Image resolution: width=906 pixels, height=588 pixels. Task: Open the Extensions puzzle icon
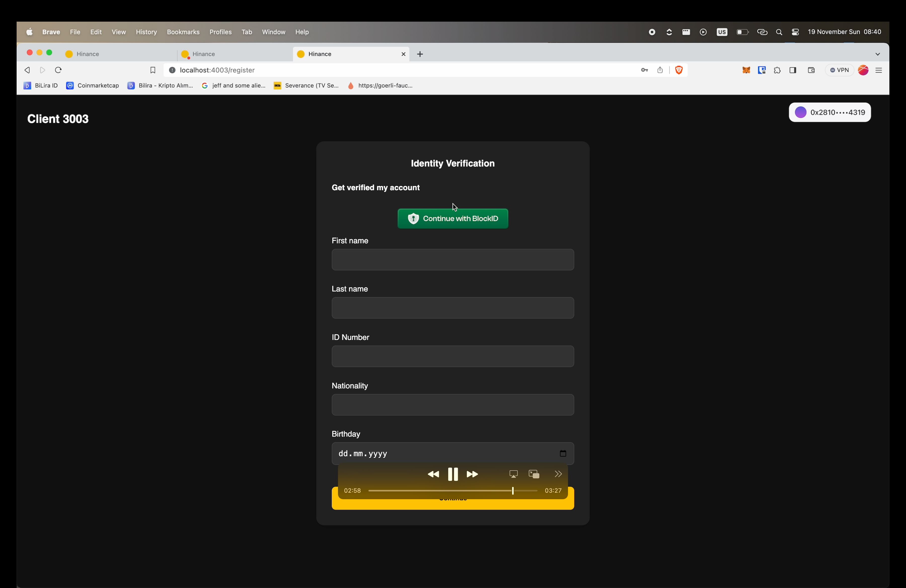tap(777, 70)
